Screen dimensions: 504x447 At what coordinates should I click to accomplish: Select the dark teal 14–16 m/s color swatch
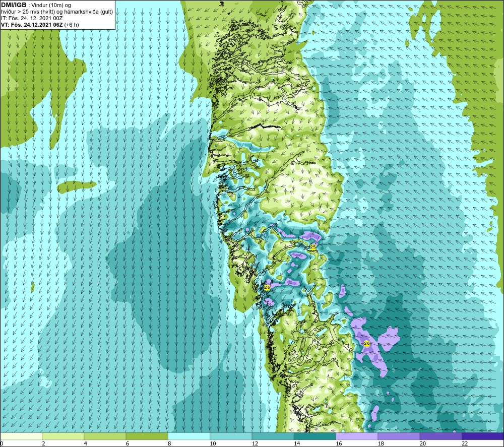pos(314,436)
